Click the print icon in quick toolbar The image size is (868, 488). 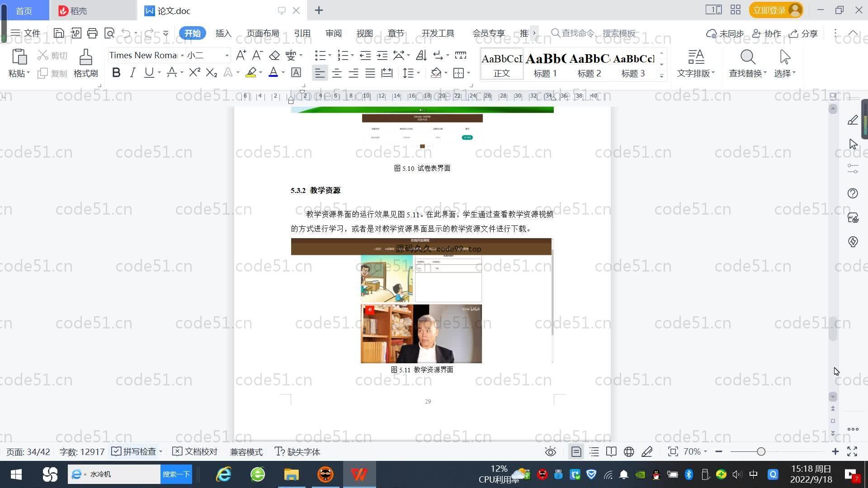click(92, 33)
